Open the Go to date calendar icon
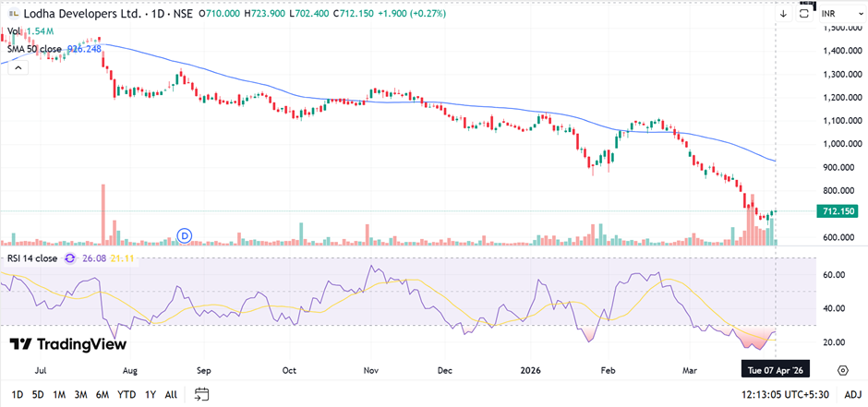 [201, 394]
